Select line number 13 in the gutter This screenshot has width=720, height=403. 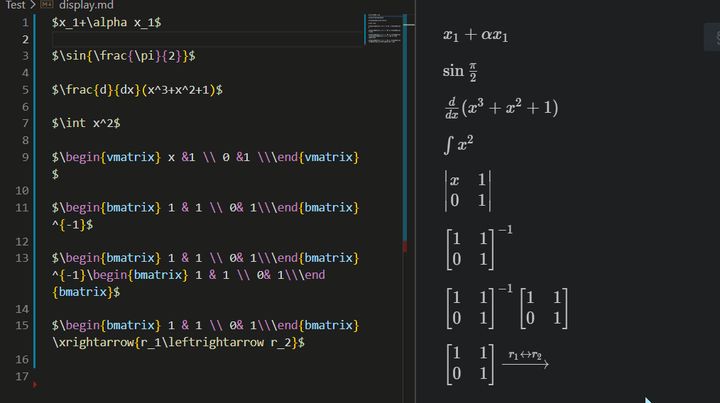22,258
